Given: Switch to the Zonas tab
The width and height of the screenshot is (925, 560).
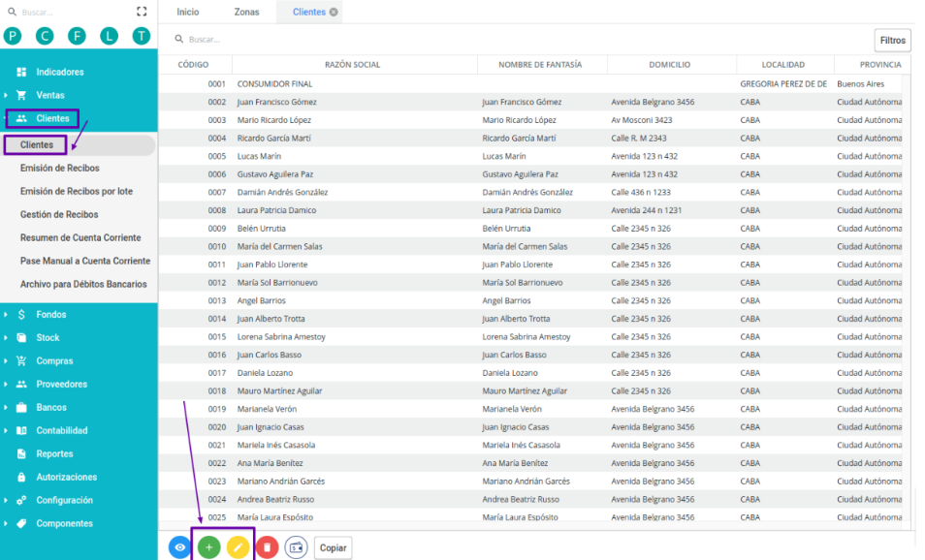Looking at the screenshot, I should click(246, 12).
